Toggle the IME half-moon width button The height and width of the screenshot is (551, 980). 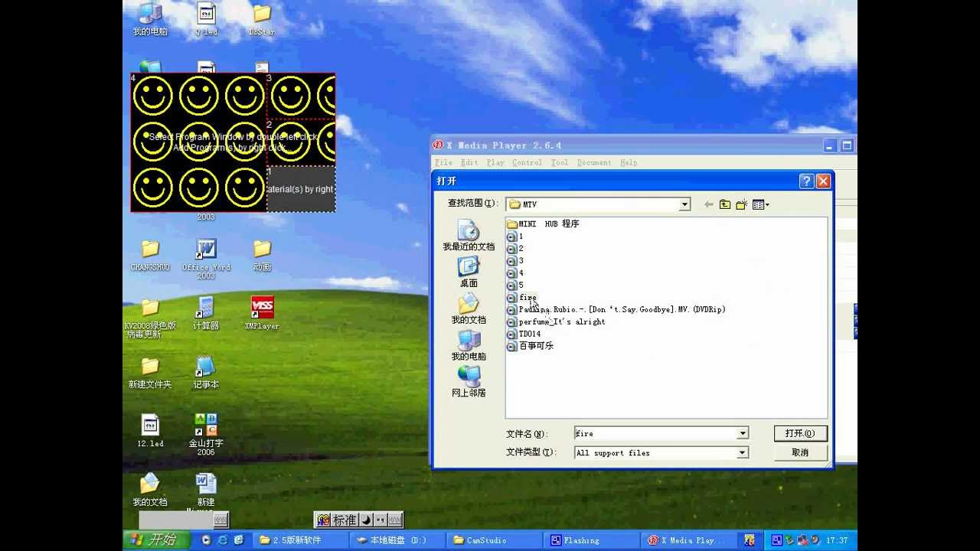[x=366, y=520]
